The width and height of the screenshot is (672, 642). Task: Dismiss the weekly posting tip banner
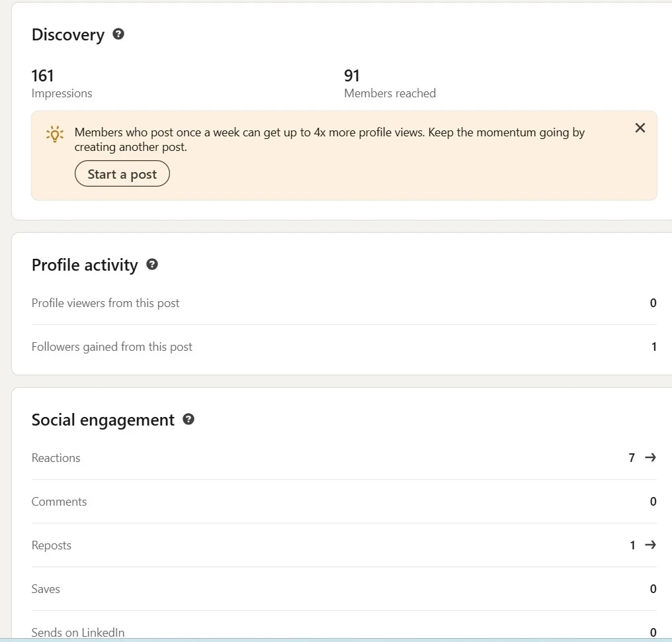640,128
